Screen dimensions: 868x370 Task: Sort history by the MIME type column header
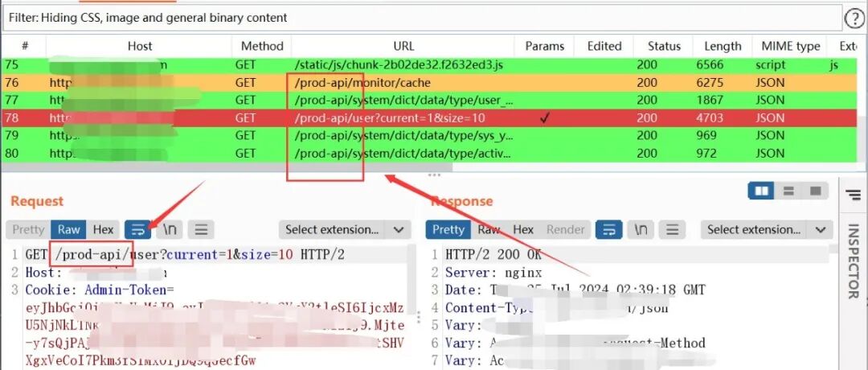(791, 46)
